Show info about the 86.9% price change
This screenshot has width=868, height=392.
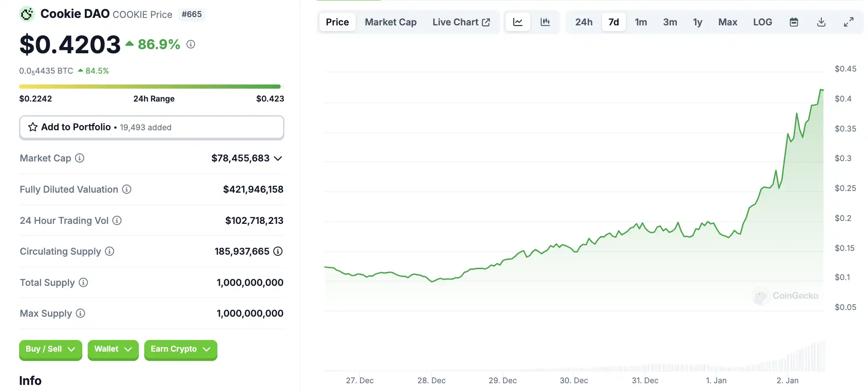pos(191,44)
